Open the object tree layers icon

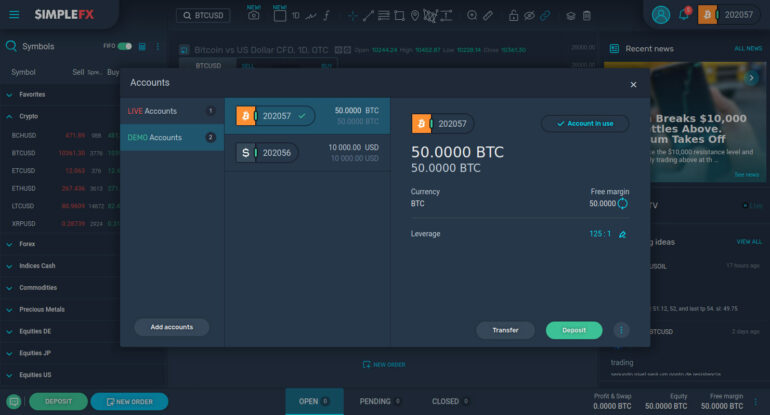coord(571,16)
